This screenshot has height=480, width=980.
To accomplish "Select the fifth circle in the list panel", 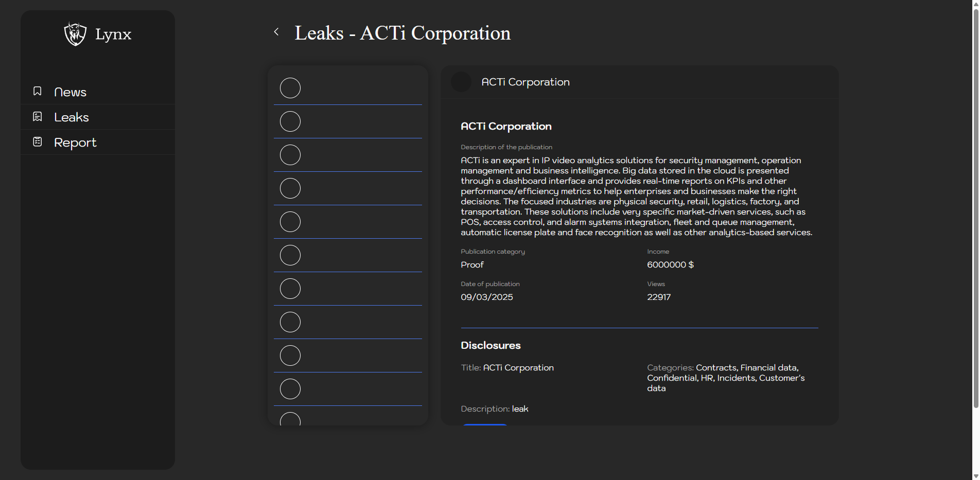I will coord(290,222).
